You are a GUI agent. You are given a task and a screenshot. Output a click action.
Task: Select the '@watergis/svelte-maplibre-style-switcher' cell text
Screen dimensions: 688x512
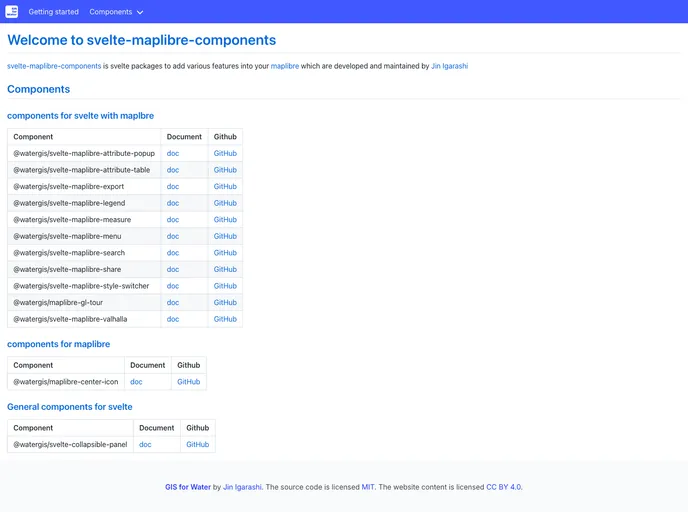coord(81,286)
